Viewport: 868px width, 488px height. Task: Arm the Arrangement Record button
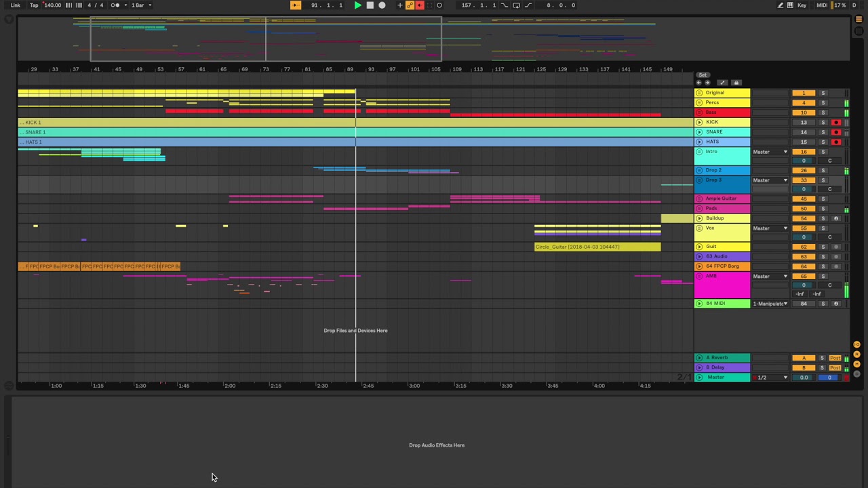pos(382,5)
